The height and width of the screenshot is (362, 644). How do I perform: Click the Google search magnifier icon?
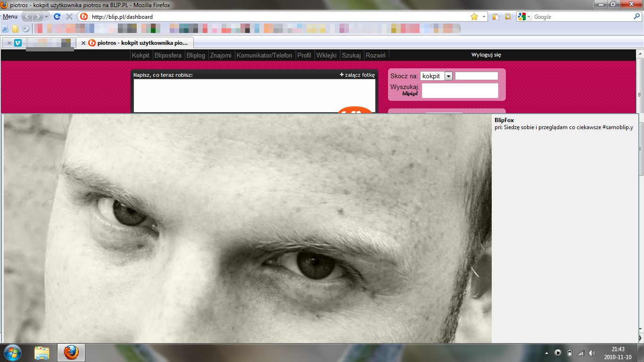(636, 16)
